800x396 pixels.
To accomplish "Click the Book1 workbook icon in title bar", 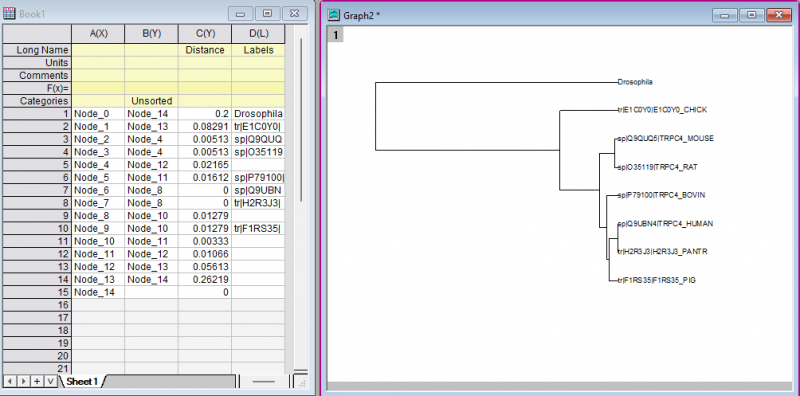I will click(9, 14).
